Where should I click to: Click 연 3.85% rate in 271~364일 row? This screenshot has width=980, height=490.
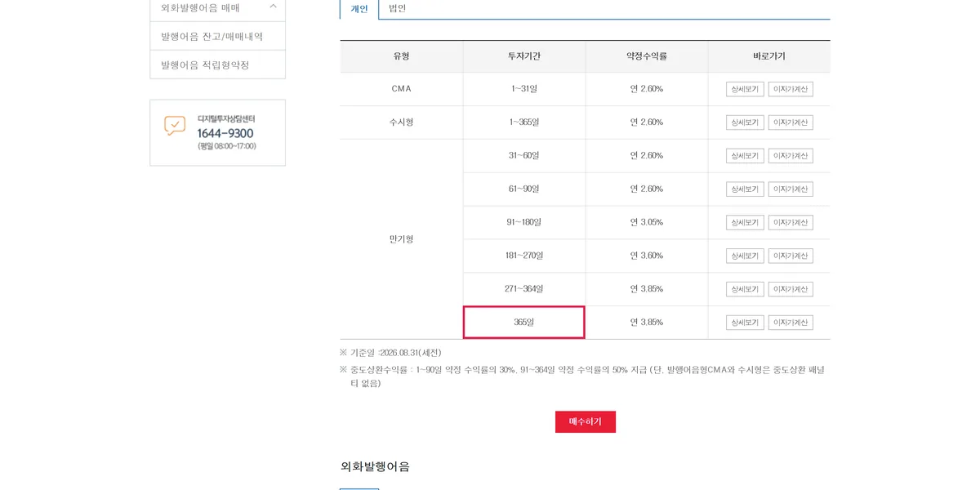(x=647, y=289)
